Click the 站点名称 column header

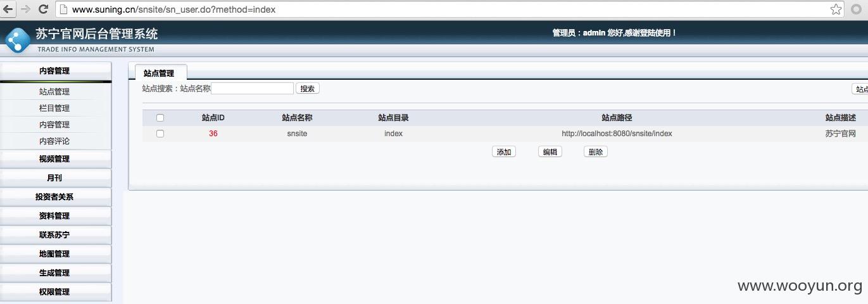coord(297,118)
